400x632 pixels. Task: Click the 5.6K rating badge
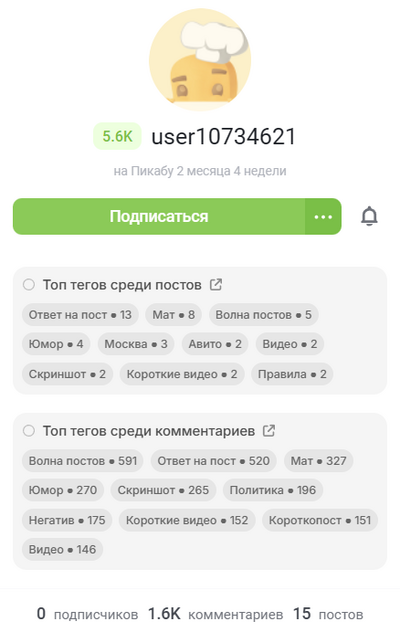(117, 136)
